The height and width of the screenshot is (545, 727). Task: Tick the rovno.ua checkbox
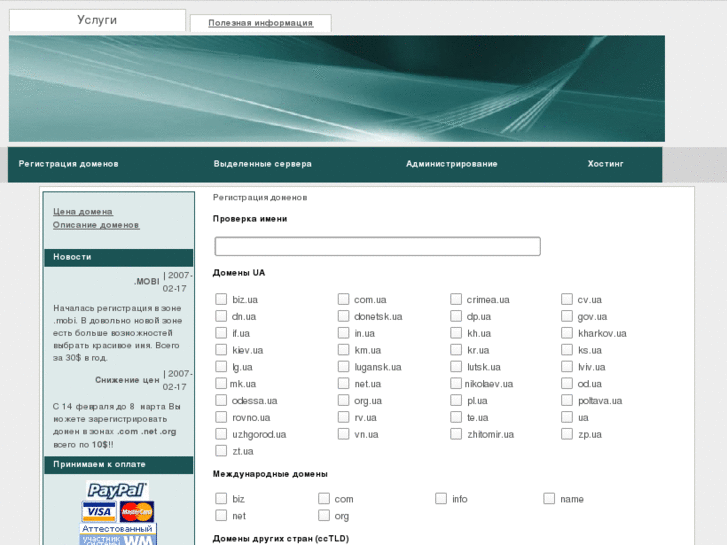point(221,417)
